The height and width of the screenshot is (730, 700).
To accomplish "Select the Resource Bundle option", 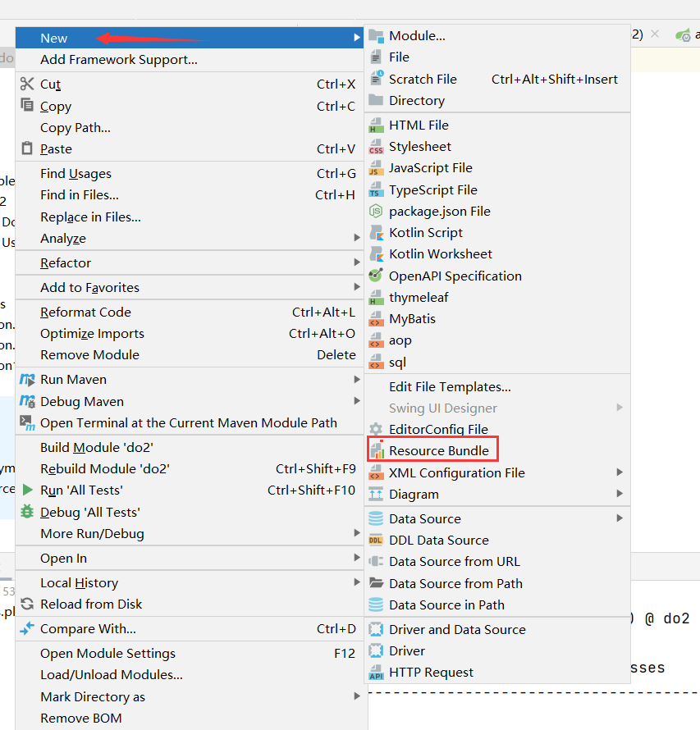I will pos(436,450).
